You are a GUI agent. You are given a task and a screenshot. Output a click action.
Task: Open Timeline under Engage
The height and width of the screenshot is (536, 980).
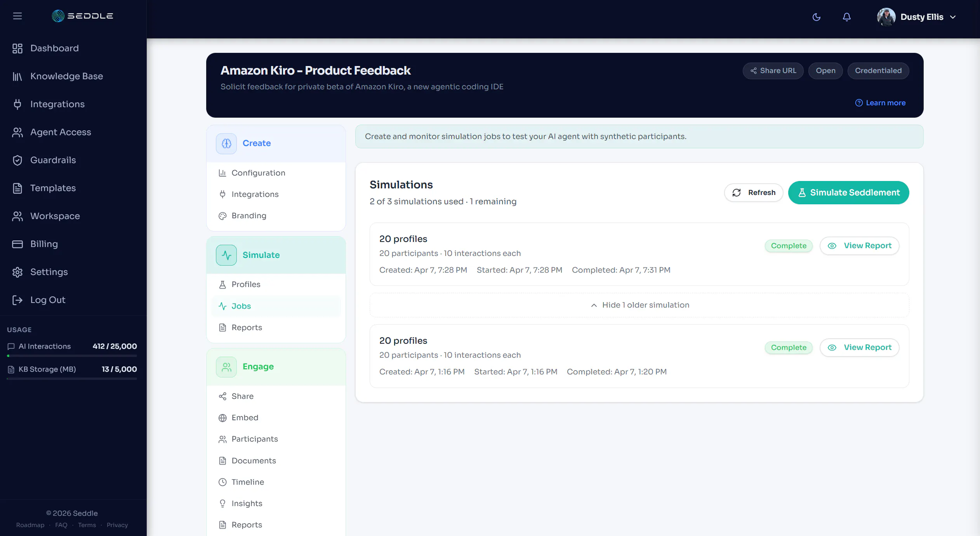pyautogui.click(x=276, y=482)
